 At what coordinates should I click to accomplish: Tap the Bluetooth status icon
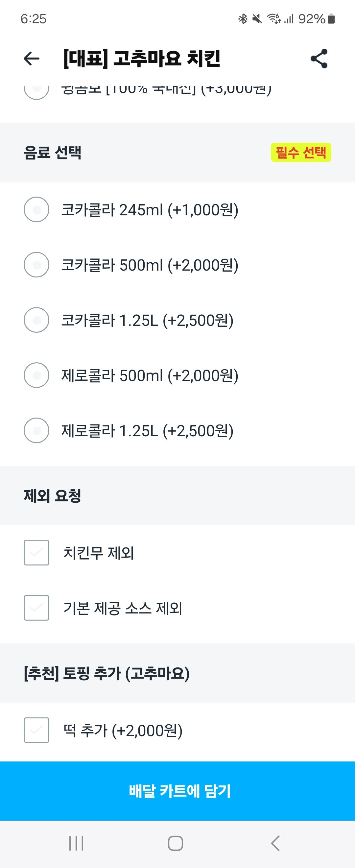[243, 19]
